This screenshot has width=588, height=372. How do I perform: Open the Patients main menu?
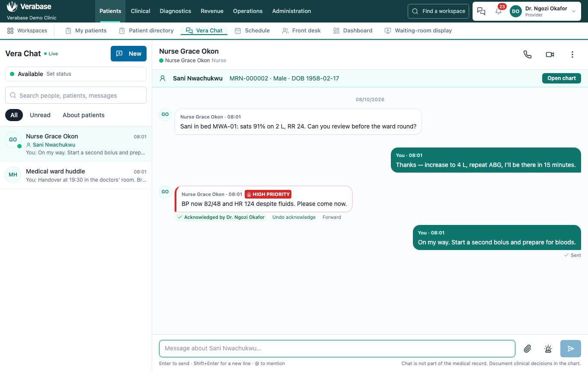[110, 11]
